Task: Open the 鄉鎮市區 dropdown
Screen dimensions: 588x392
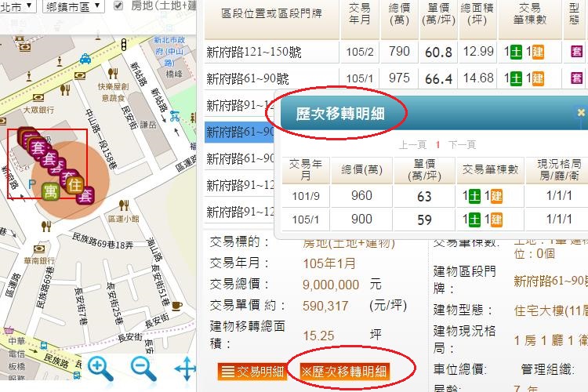Action: (x=74, y=6)
